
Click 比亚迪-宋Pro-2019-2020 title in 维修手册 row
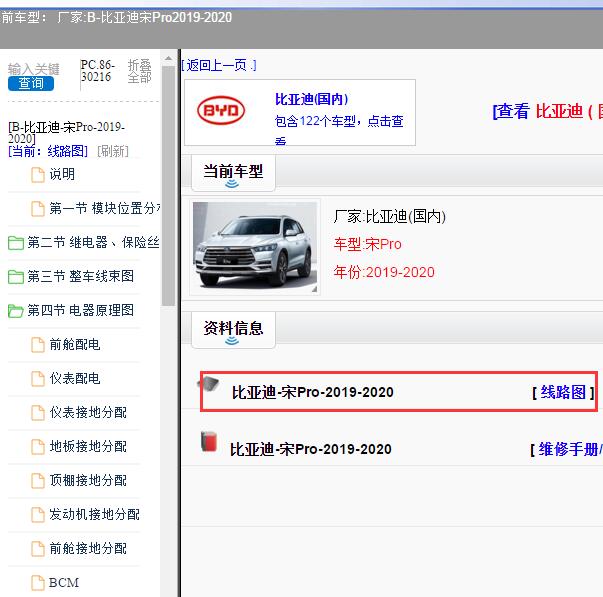click(311, 449)
